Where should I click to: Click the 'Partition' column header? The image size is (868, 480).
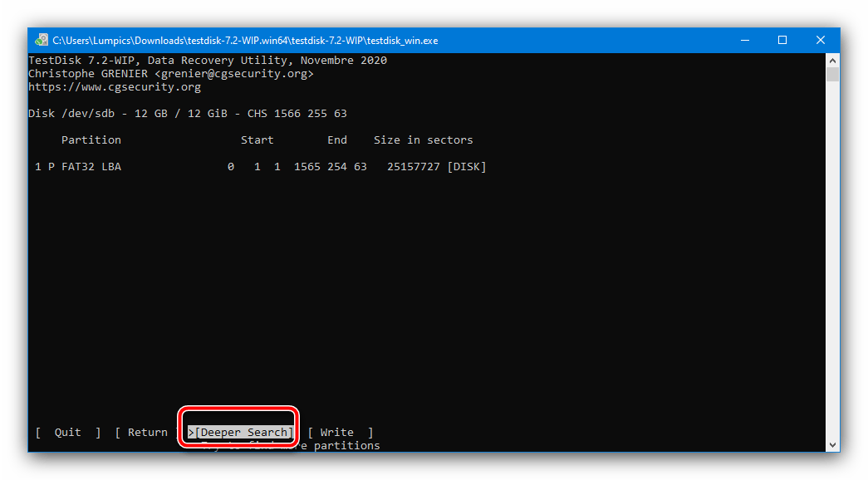(91, 140)
